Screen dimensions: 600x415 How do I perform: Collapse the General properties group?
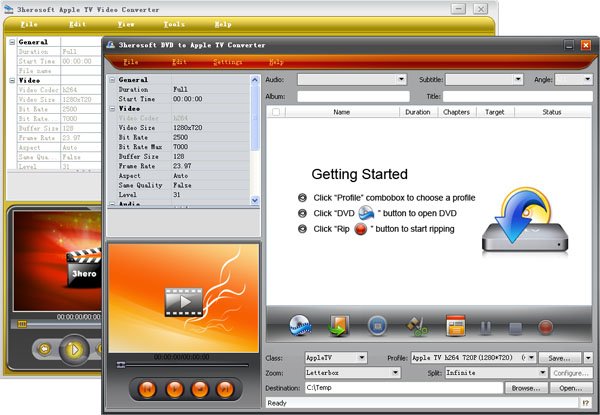(112, 79)
